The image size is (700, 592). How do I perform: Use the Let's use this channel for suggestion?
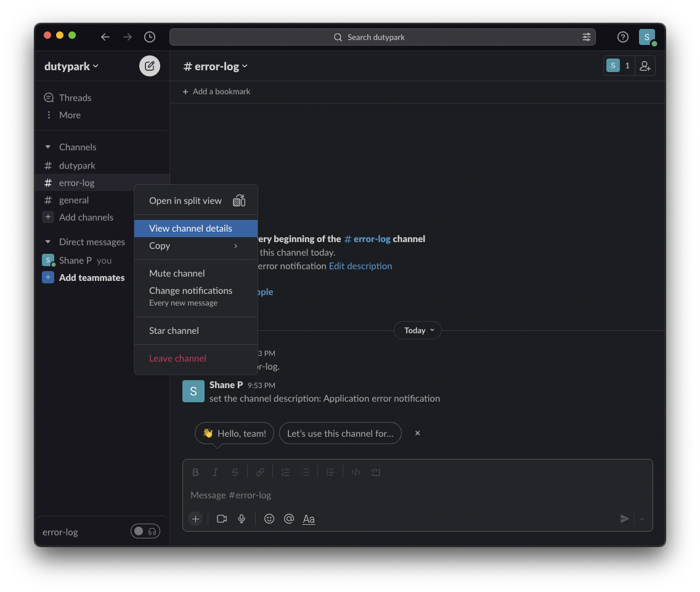click(340, 433)
